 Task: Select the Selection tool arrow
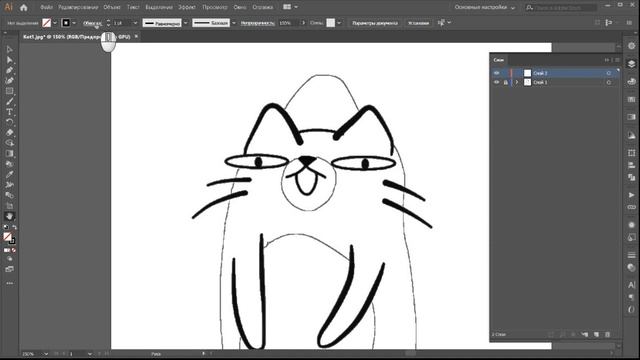pos(9,49)
